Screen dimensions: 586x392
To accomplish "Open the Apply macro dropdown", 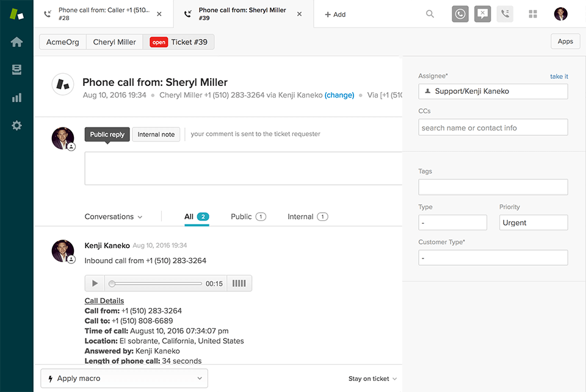I will 124,379.
